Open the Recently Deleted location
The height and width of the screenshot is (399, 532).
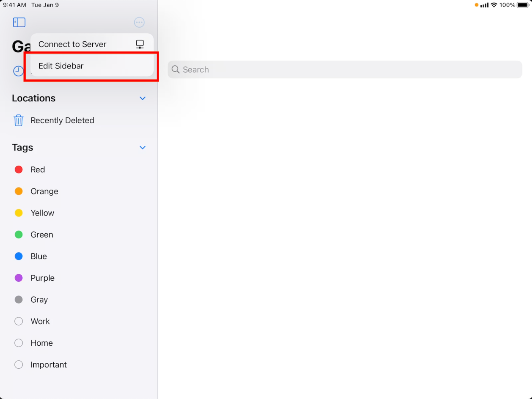tap(62, 120)
